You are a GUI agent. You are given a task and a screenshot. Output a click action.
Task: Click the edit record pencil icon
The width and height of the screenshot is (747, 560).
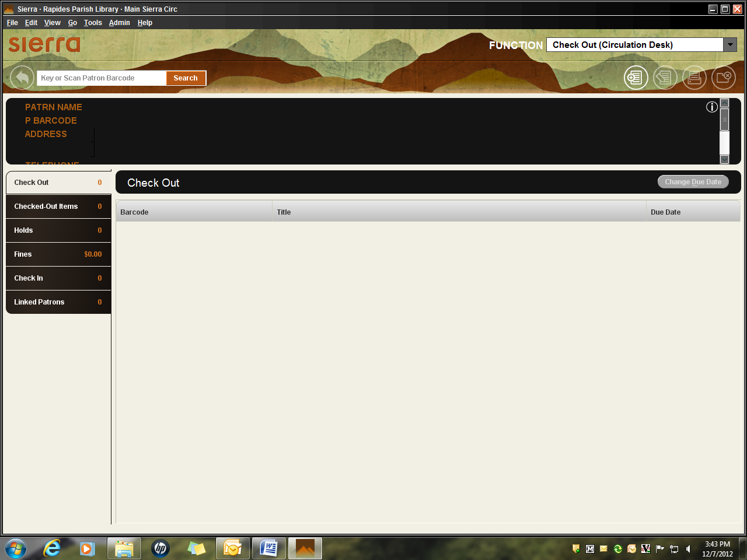pyautogui.click(x=665, y=78)
